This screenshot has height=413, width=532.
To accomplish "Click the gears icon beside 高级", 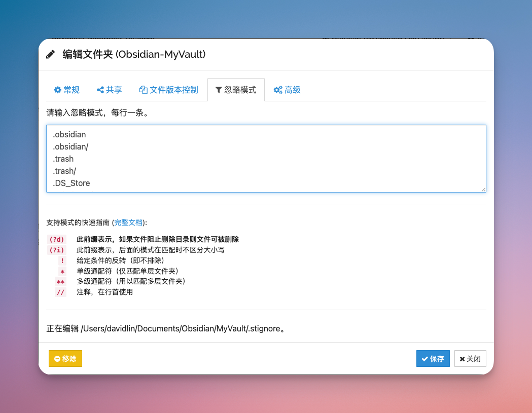I will (278, 90).
